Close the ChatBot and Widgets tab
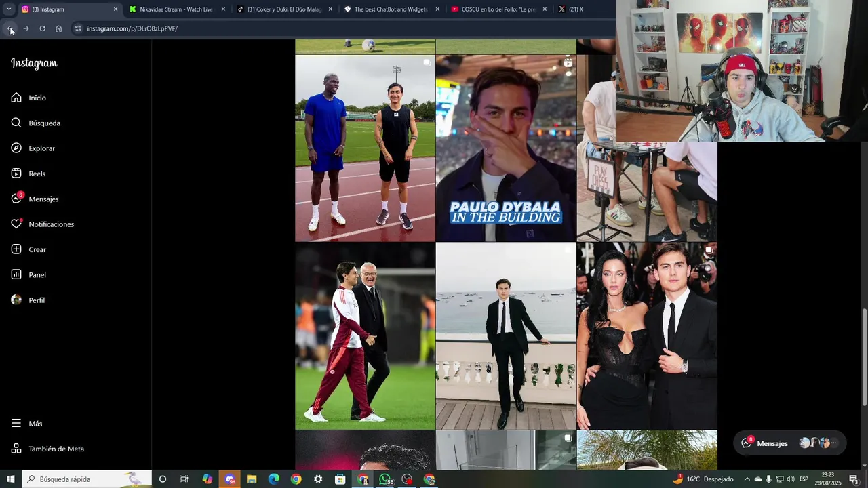The height and width of the screenshot is (488, 868). point(437,9)
